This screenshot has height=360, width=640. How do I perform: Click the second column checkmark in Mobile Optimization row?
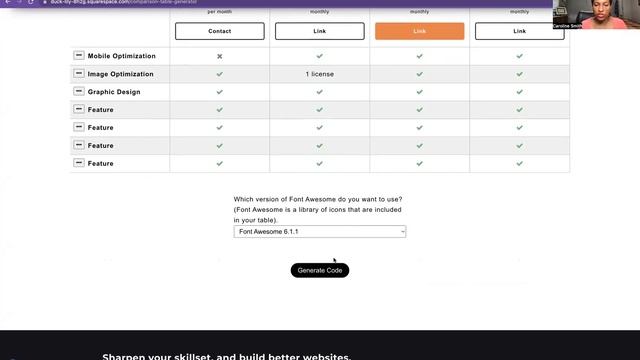pyautogui.click(x=320, y=56)
